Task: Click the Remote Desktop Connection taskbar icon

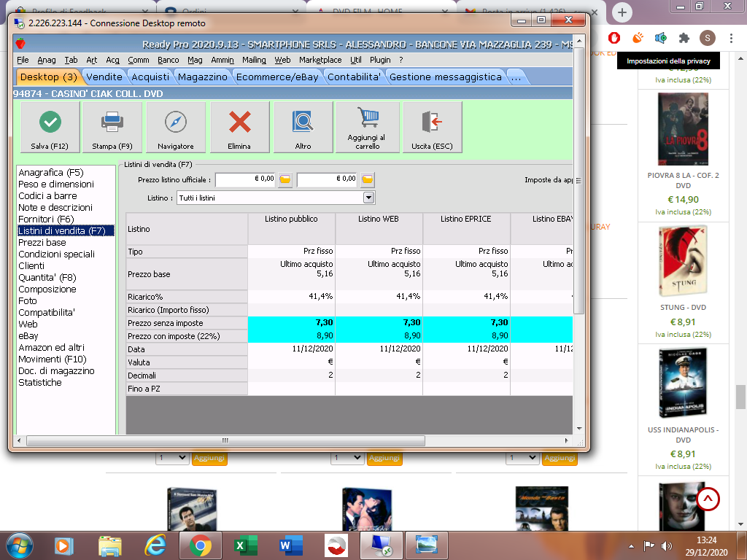Action: [382, 545]
